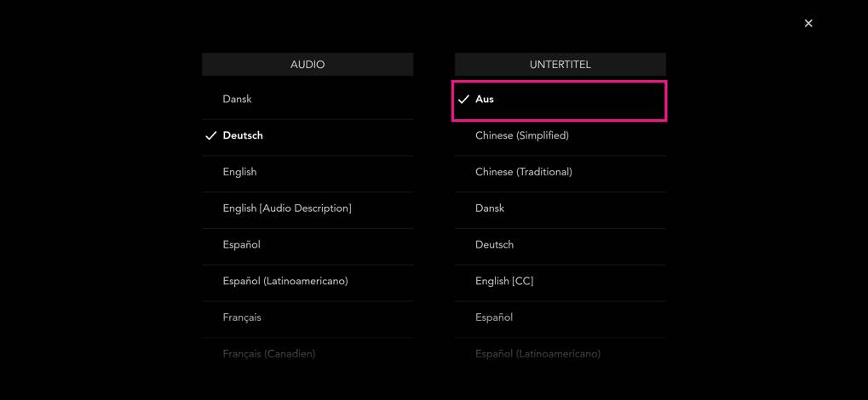Close the audio and subtitle overlay
This screenshot has width=868, height=400.
pyautogui.click(x=808, y=23)
